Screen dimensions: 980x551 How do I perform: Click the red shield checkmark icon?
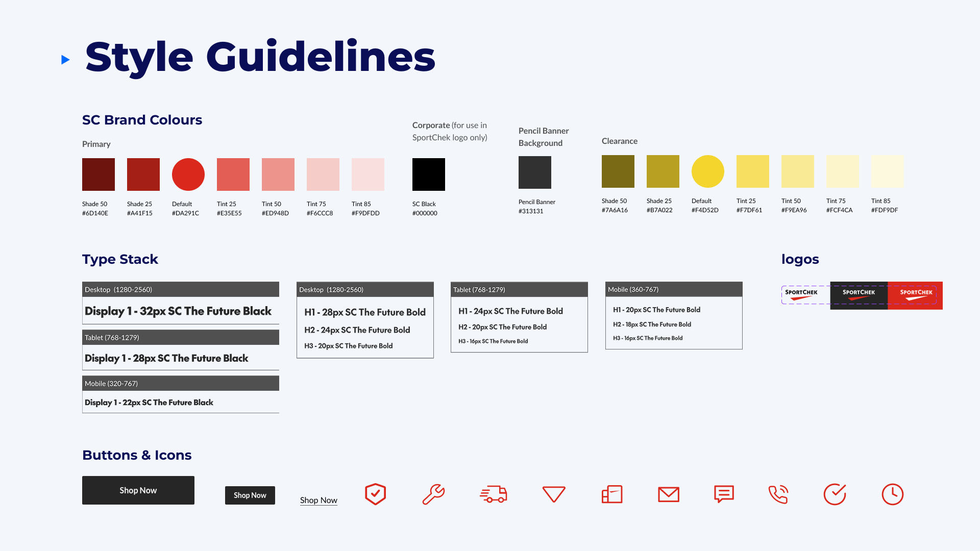pyautogui.click(x=375, y=494)
